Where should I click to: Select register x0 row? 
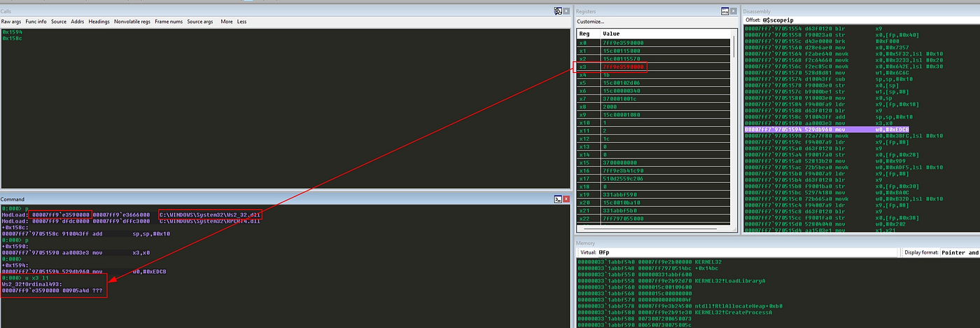[653, 43]
